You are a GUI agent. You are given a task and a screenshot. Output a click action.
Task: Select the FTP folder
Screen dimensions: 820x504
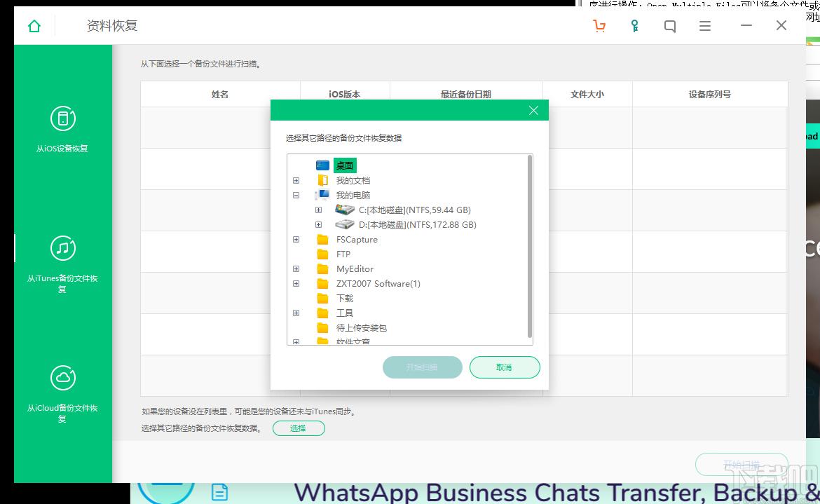point(343,254)
